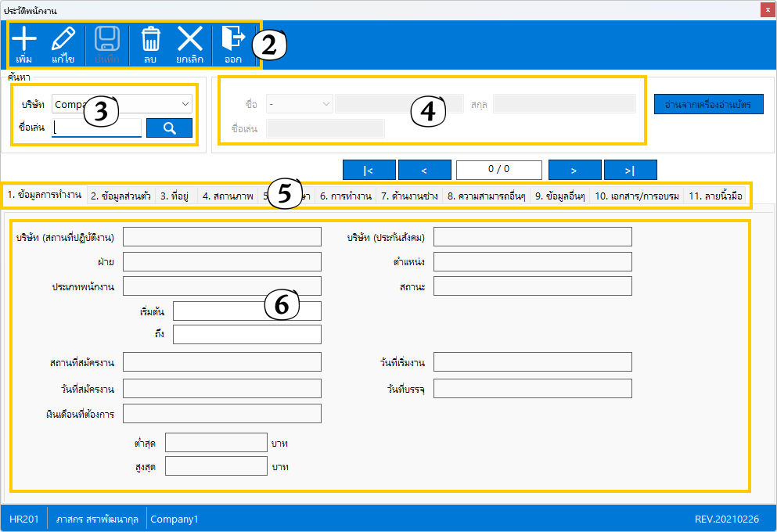Select the 11. ลายนิ้วมือ tab

715,196
